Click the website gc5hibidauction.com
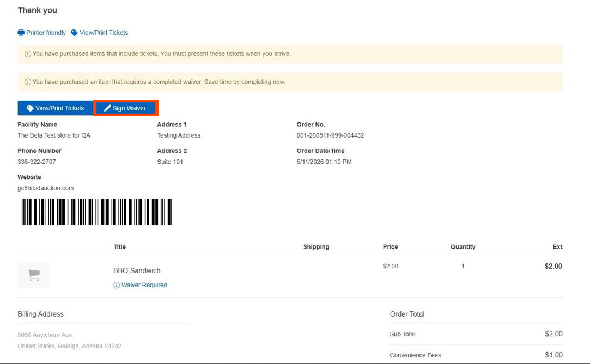 point(46,188)
